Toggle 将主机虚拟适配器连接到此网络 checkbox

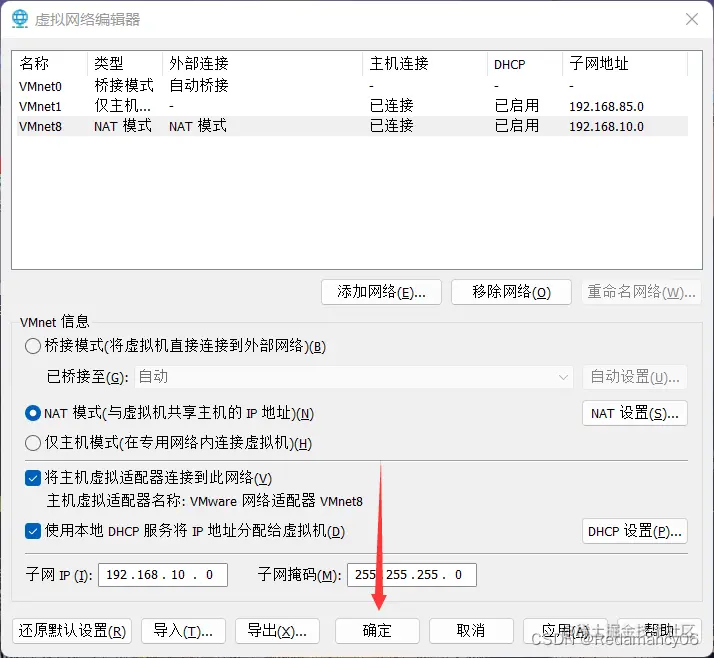[33, 478]
